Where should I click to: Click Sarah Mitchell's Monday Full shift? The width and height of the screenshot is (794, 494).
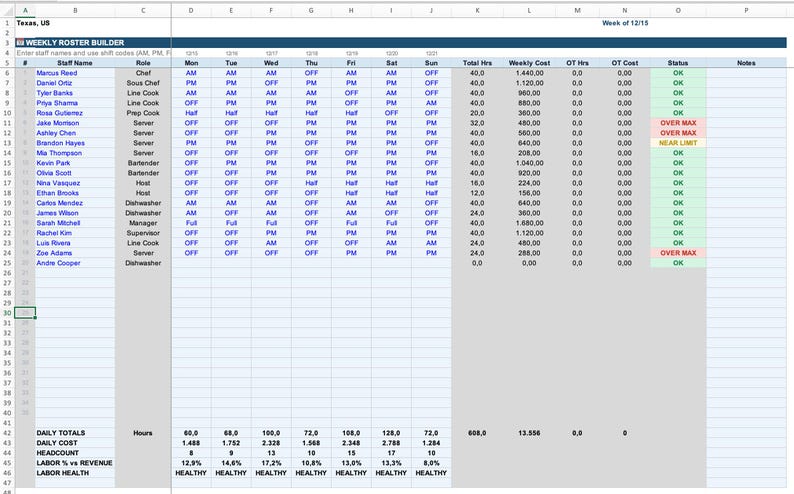pyautogui.click(x=191, y=223)
